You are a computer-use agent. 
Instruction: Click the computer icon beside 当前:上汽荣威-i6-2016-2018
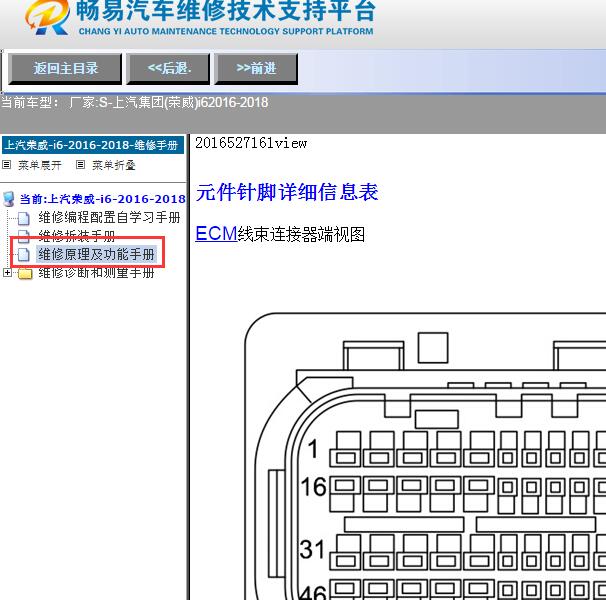coord(9,199)
